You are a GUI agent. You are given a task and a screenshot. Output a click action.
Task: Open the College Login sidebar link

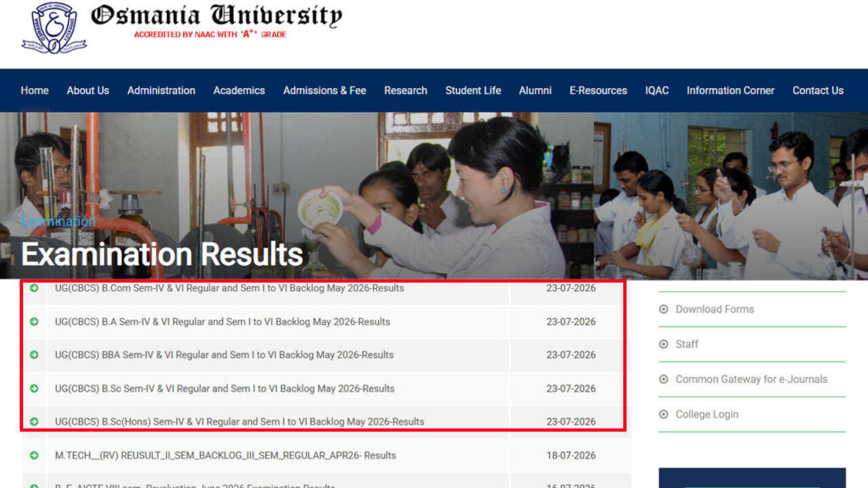click(707, 414)
